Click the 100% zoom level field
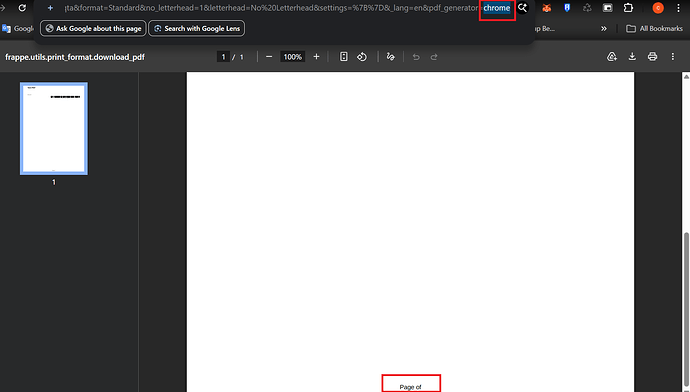This screenshot has height=392, width=690. pyautogui.click(x=293, y=57)
